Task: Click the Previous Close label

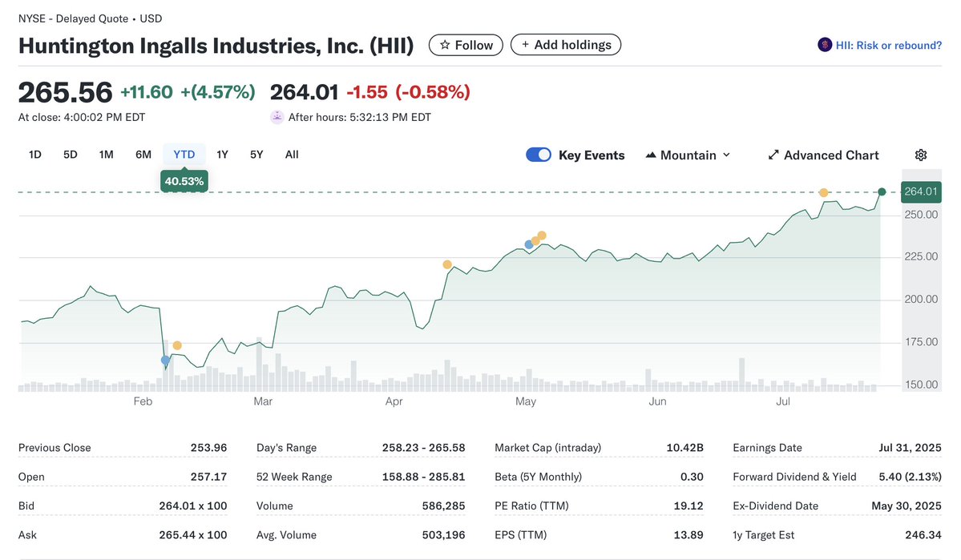Action: click(55, 448)
